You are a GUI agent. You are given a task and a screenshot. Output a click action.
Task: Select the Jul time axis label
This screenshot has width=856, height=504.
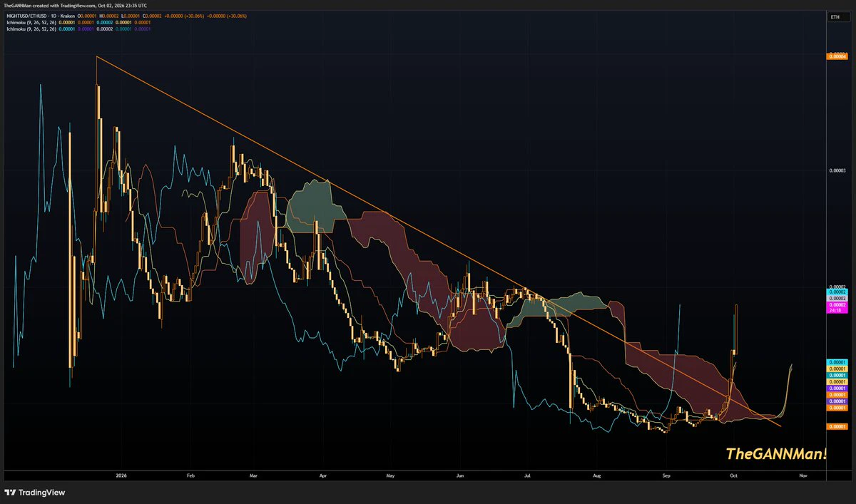(x=527, y=474)
